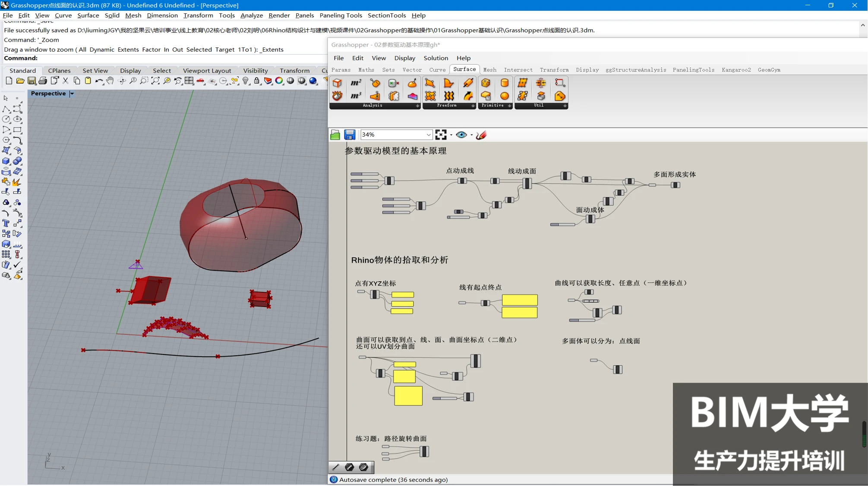Open the Rhino CPlanes toolbar tab

59,70
